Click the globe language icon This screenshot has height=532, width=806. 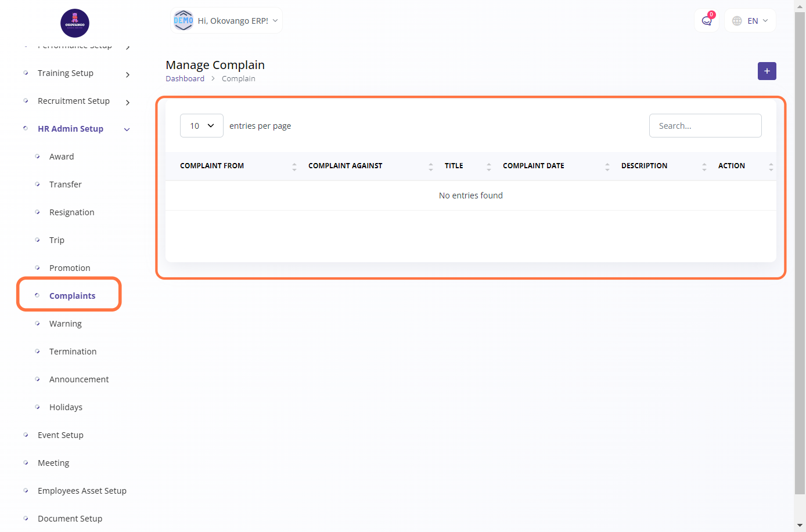click(x=737, y=21)
